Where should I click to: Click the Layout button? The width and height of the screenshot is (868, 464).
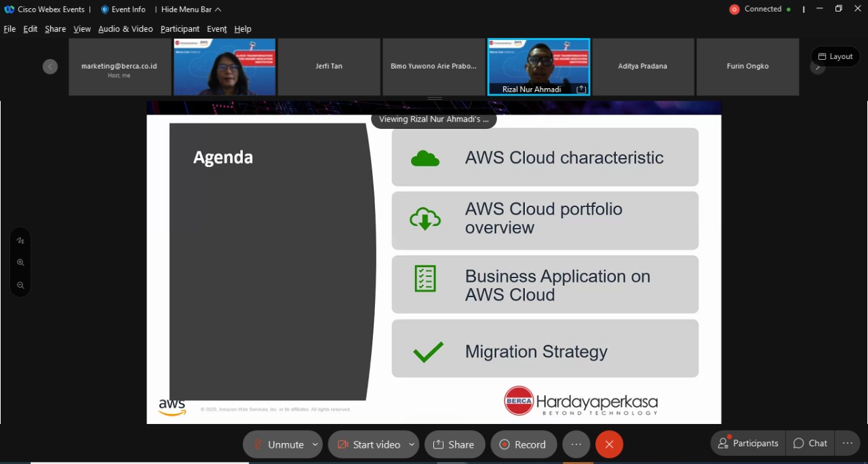click(x=835, y=56)
